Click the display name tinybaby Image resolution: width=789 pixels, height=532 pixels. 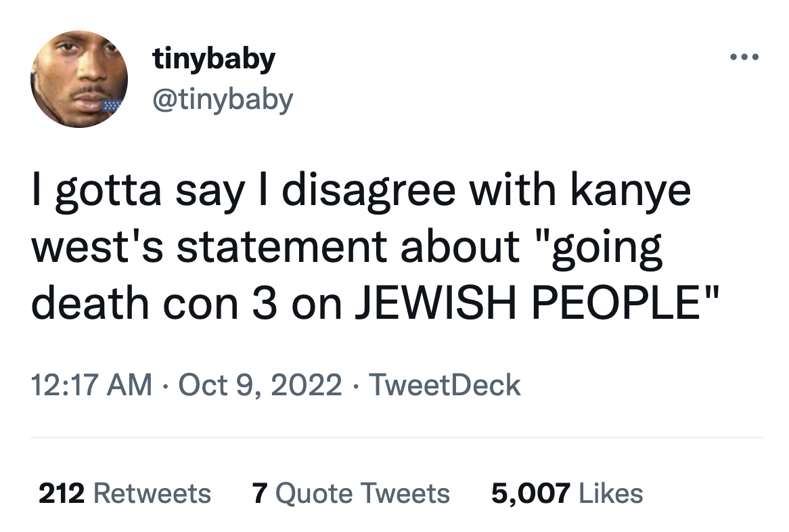(213, 58)
